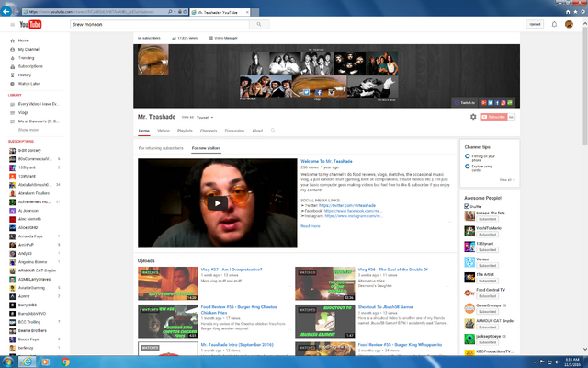
Task: Click the red Subscribe button
Action: pyautogui.click(x=493, y=117)
